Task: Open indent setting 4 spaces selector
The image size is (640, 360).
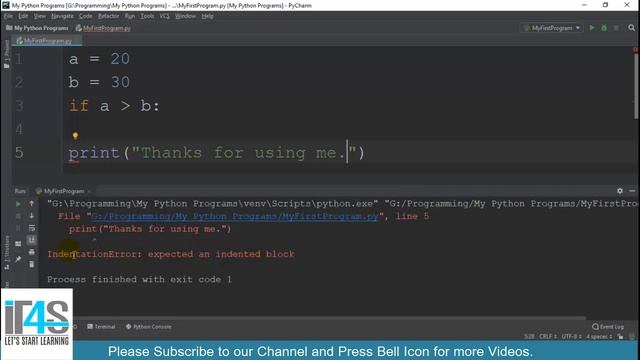Action: (x=599, y=336)
